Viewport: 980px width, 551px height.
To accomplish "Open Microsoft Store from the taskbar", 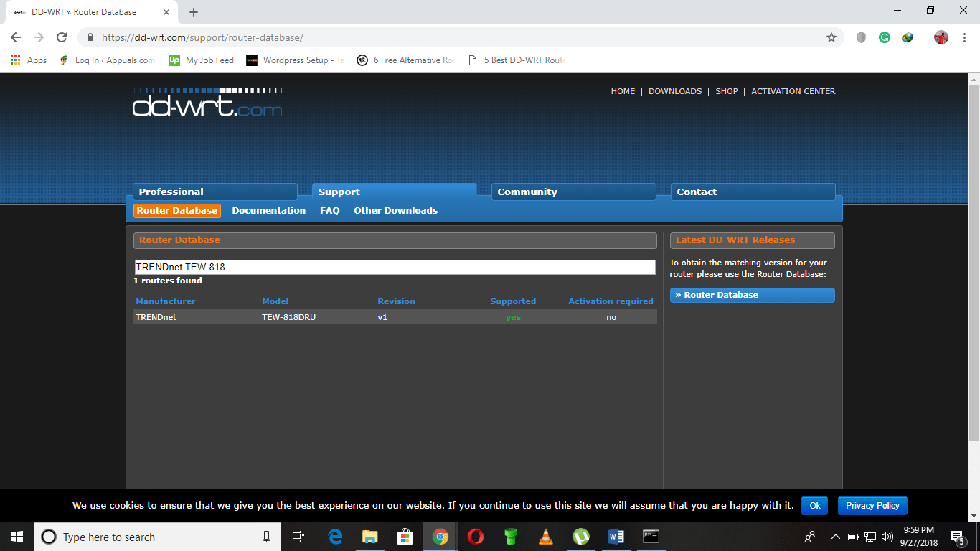I will (x=405, y=537).
